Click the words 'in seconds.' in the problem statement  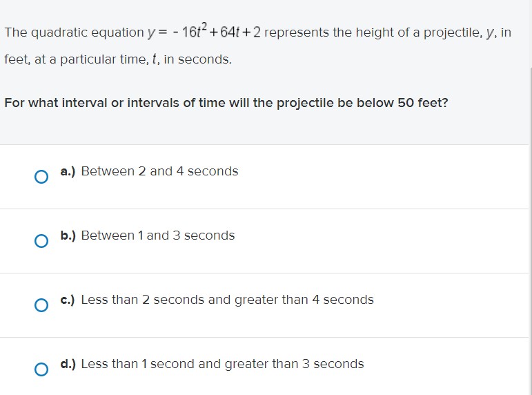[x=197, y=59]
